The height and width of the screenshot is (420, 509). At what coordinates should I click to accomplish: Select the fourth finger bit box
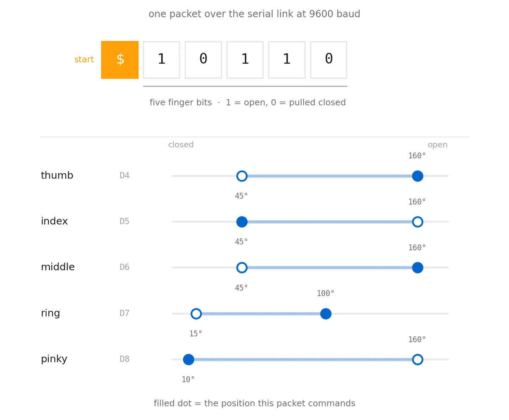(287, 60)
